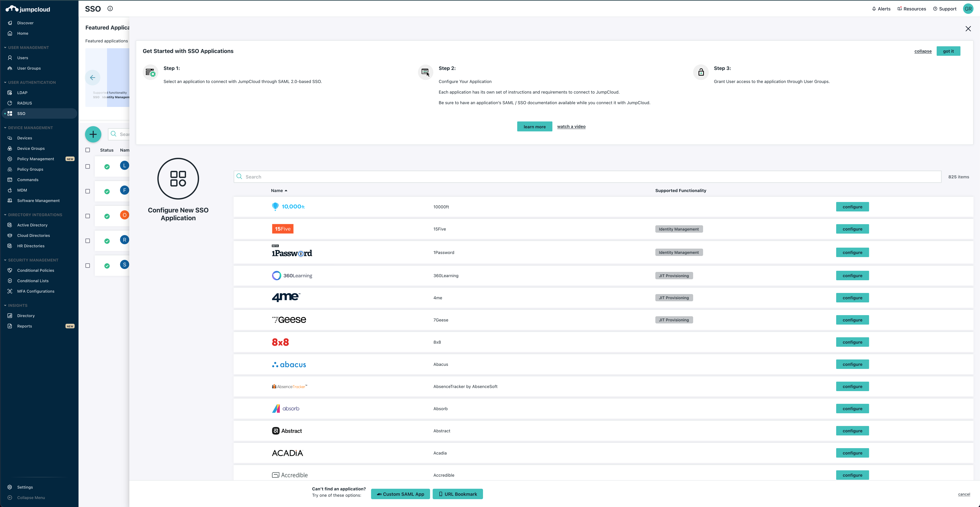The width and height of the screenshot is (980, 507).
Task: Click the 8x8 application logo
Action: (280, 342)
